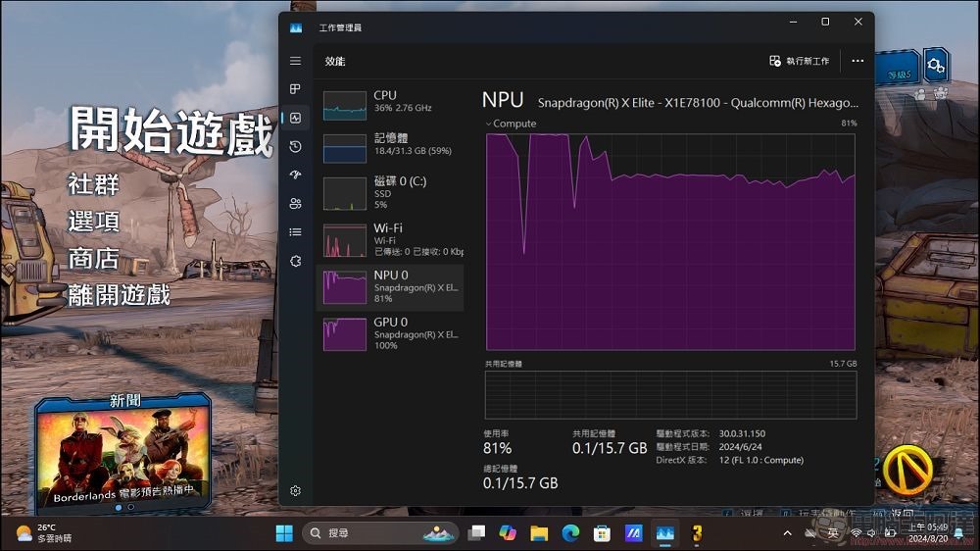This screenshot has height=551, width=980.
Task: Click 社群 in the Borderlands menu
Action: pyautogui.click(x=93, y=184)
